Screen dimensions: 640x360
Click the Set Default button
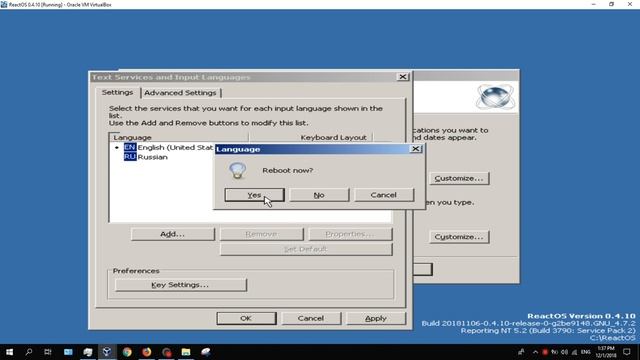[x=306, y=249]
